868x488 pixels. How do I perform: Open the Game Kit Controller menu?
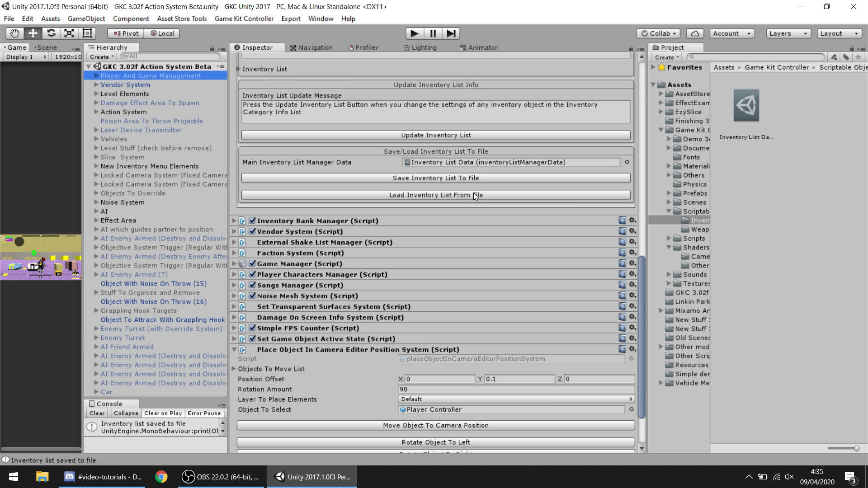[x=244, y=19]
